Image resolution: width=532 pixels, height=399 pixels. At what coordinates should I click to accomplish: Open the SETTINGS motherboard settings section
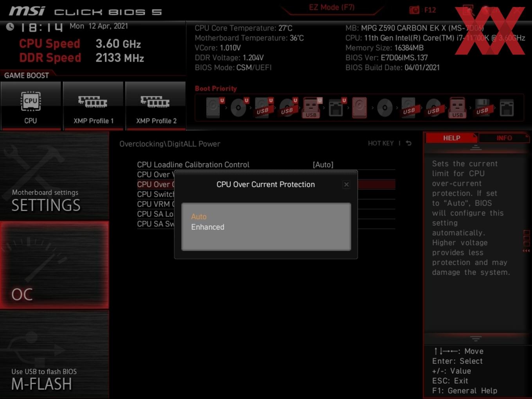coord(54,176)
